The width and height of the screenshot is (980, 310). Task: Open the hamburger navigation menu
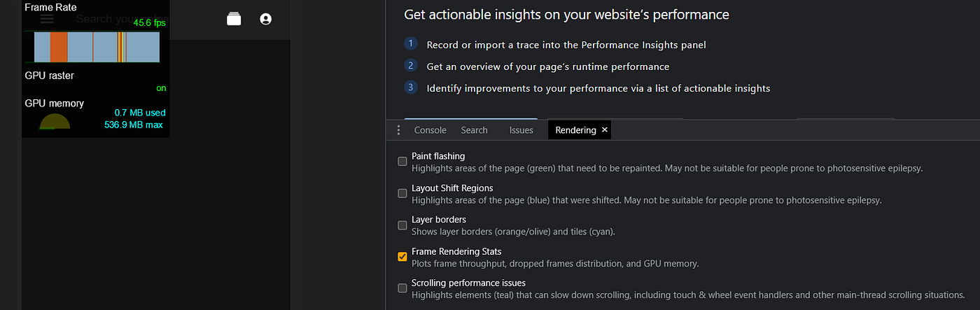click(x=47, y=20)
